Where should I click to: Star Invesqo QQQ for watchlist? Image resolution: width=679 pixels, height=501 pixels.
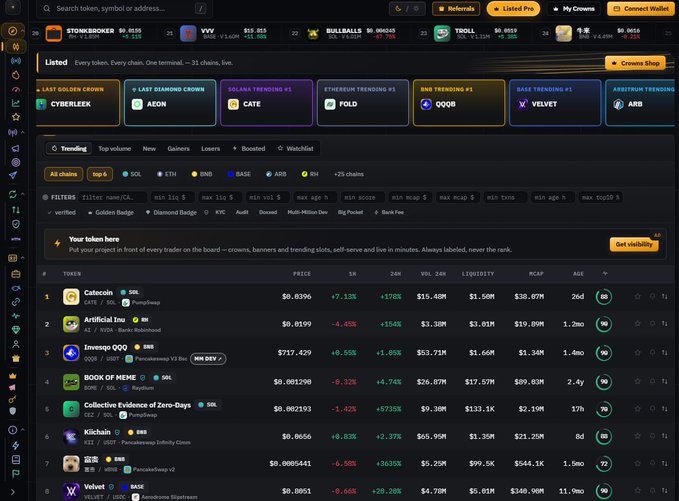point(637,353)
